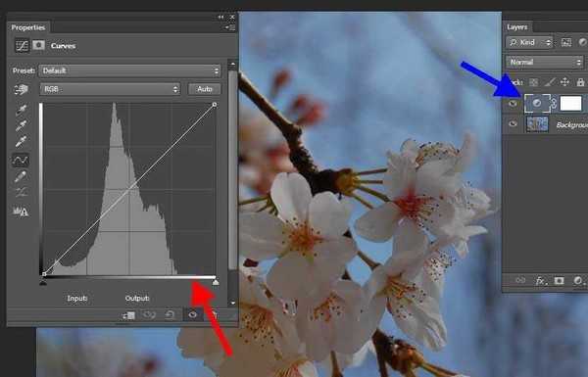This screenshot has height=377, width=588.
Task: Click the clip to layer icon
Action: point(128,315)
